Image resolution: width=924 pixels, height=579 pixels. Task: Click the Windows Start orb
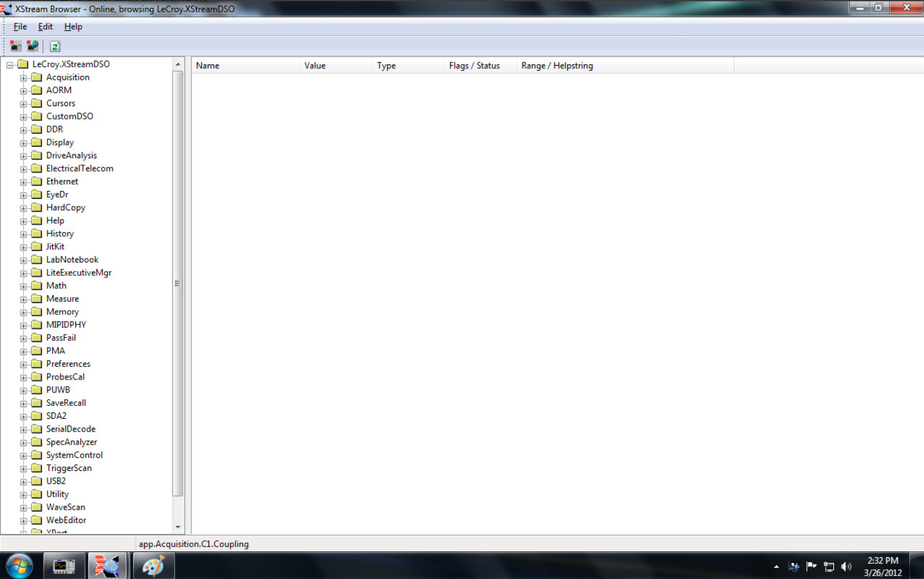click(19, 566)
